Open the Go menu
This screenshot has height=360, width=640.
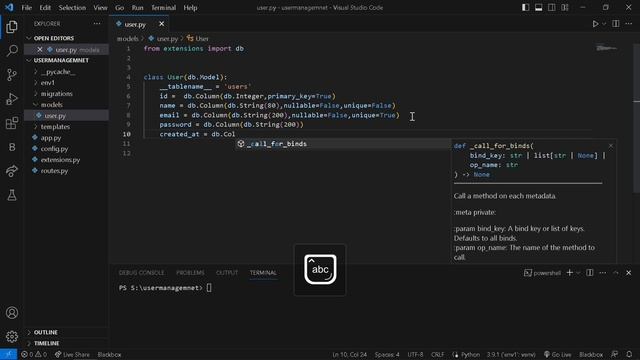pos(120,8)
